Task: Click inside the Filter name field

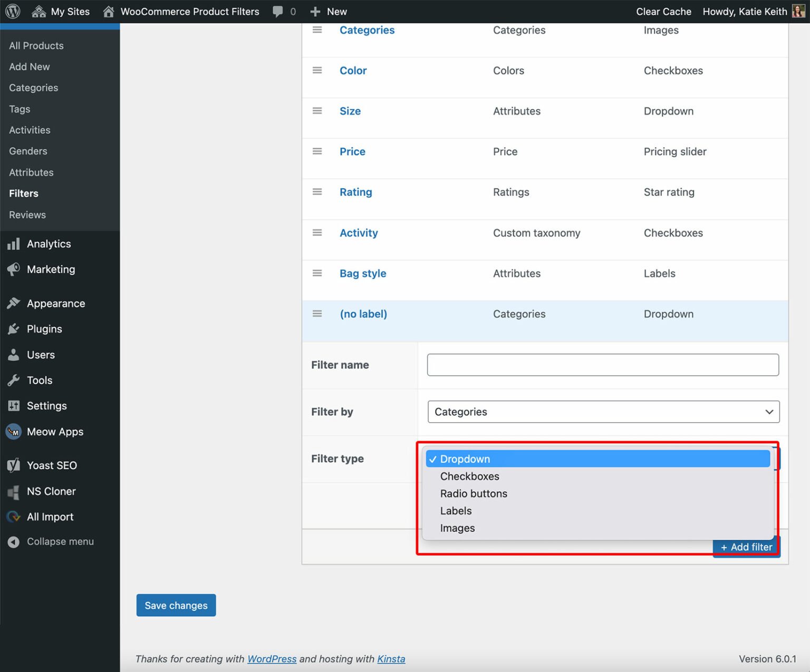Action: 603,364
